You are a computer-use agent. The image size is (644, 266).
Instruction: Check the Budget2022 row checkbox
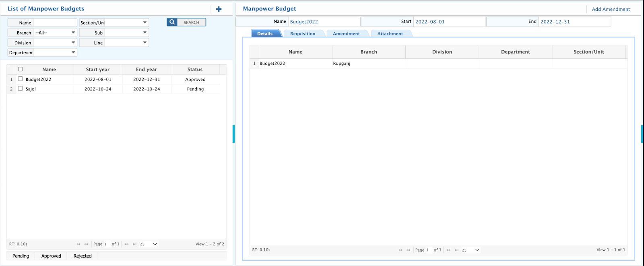click(x=21, y=79)
